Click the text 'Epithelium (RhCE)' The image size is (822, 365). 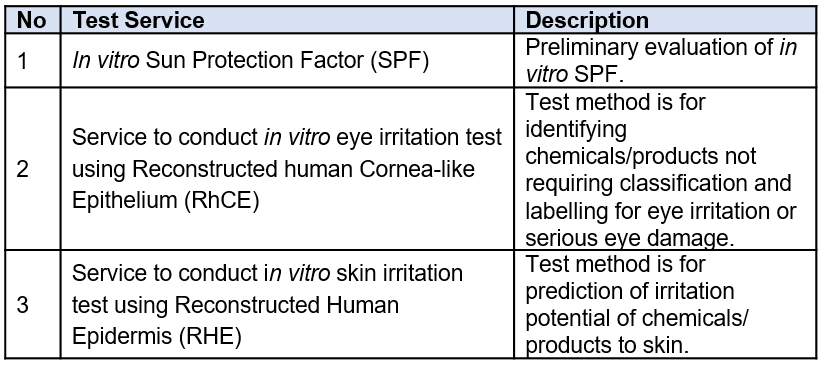[x=166, y=201]
